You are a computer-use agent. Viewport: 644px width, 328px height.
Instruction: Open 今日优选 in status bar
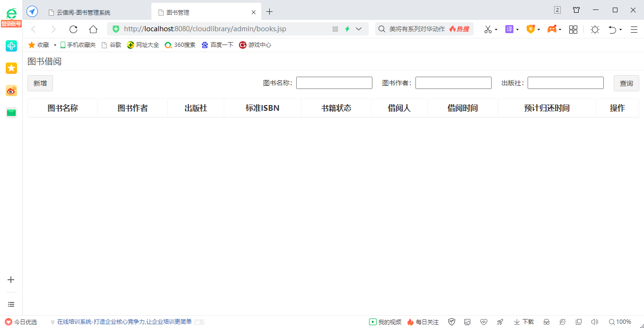coord(21,322)
